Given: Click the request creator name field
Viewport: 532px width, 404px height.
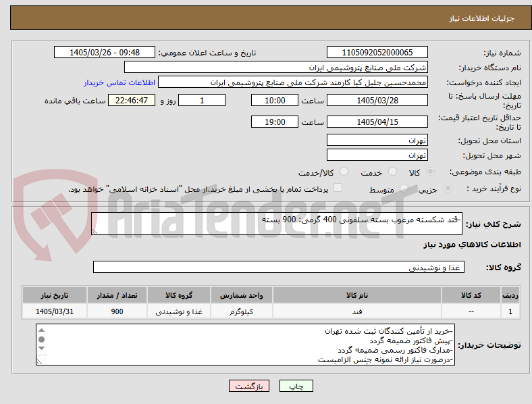Looking at the screenshot, I should pos(293,82).
